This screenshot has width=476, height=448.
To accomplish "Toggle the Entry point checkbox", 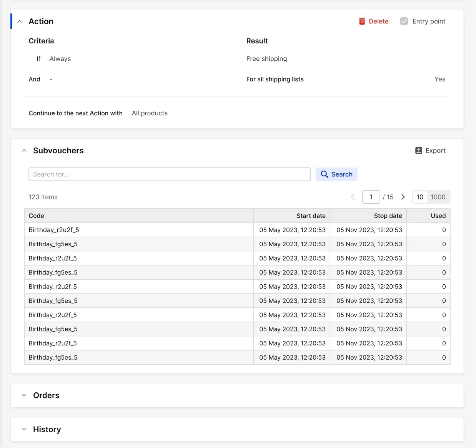I will [x=404, y=22].
